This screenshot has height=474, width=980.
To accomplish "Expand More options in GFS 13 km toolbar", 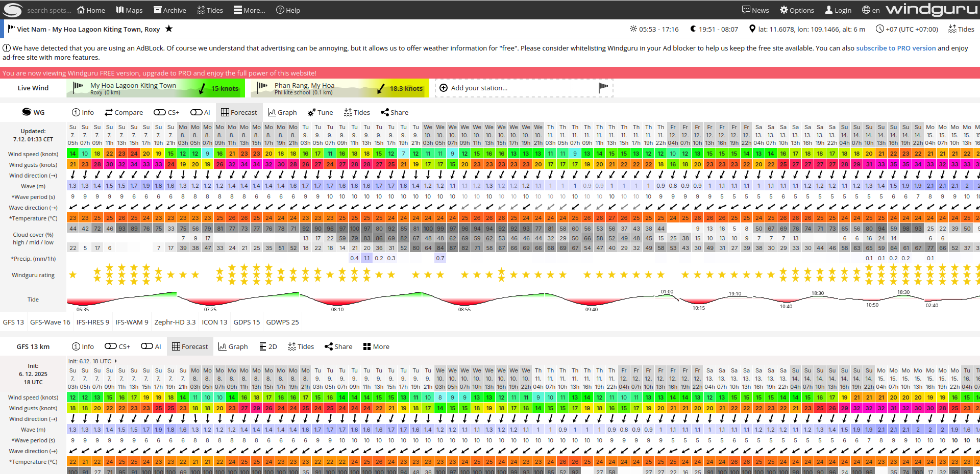I will tap(376, 346).
